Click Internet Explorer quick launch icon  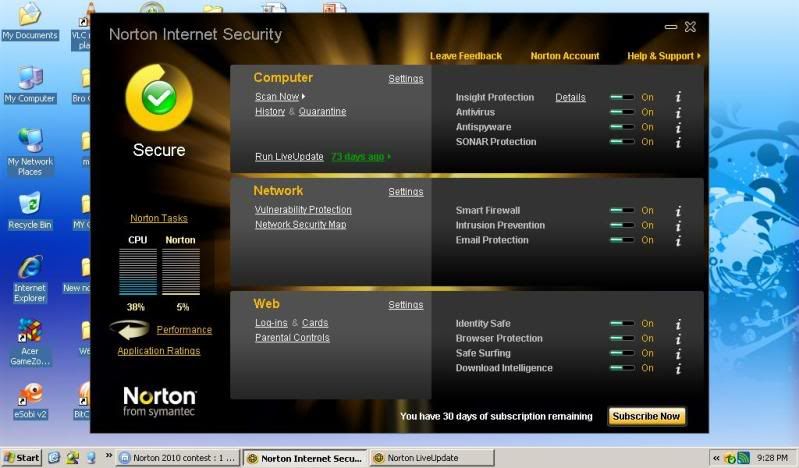(x=54, y=457)
